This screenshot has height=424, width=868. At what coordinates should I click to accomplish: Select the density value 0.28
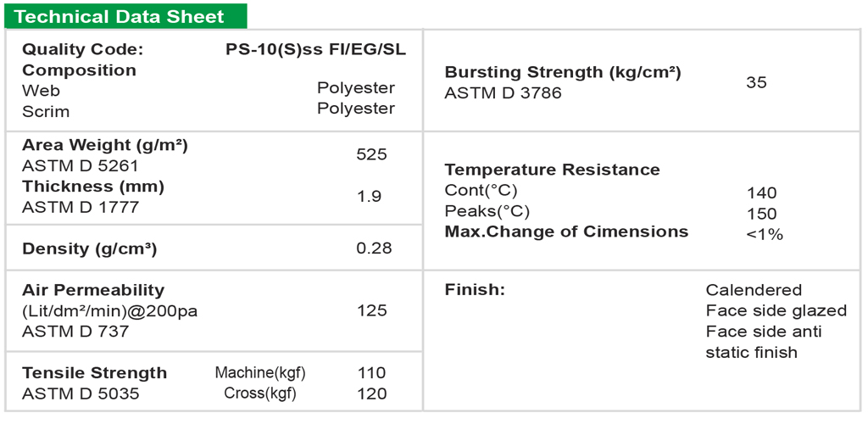pyautogui.click(x=374, y=248)
